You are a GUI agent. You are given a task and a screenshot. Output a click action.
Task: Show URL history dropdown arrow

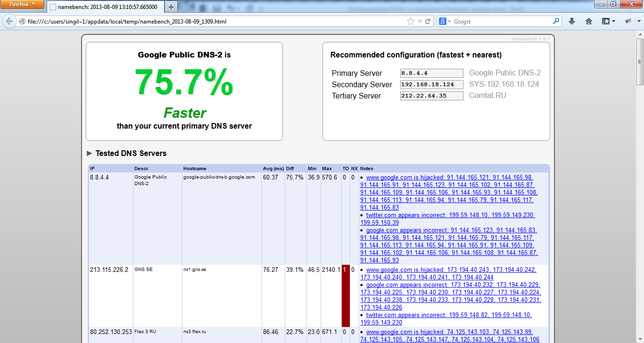coord(420,21)
